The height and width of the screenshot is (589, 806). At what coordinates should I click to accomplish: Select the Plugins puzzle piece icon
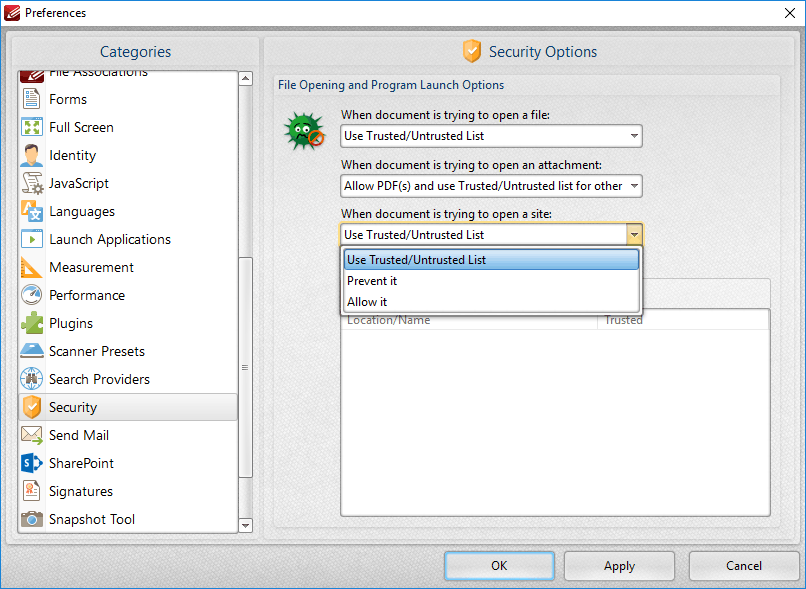coord(32,323)
